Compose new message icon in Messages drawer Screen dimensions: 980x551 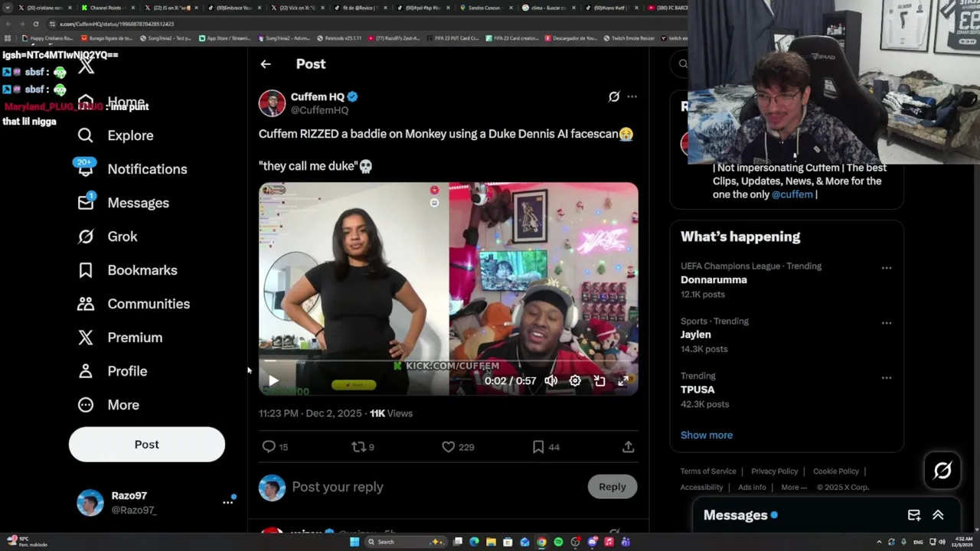[x=914, y=515]
